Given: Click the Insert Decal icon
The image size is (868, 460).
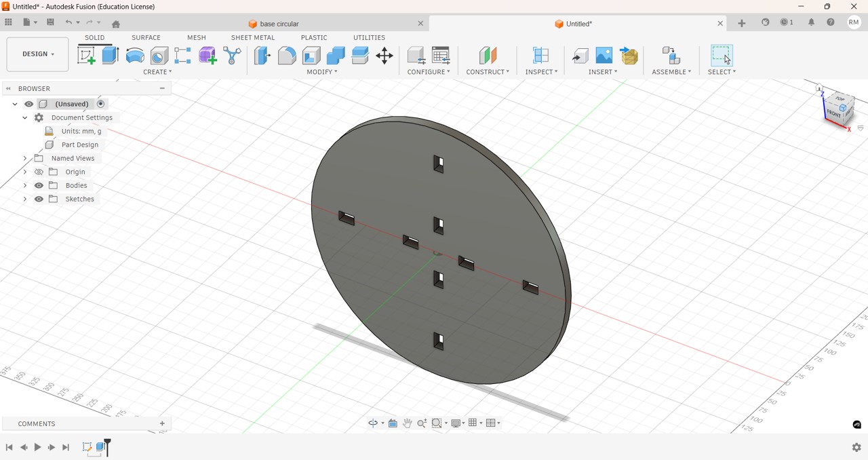Looking at the screenshot, I should pos(604,55).
